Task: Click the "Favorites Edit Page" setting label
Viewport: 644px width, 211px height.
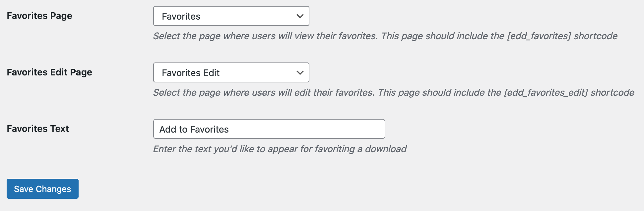Action: click(49, 72)
